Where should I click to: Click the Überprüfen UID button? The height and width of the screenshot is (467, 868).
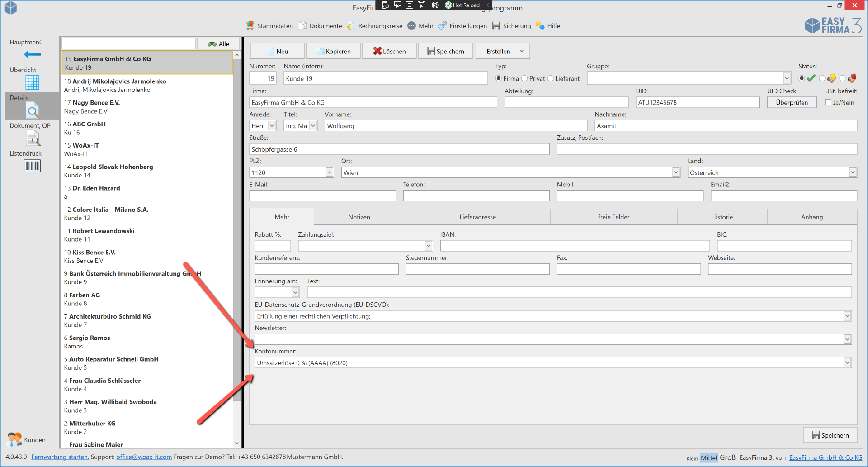[x=792, y=102]
